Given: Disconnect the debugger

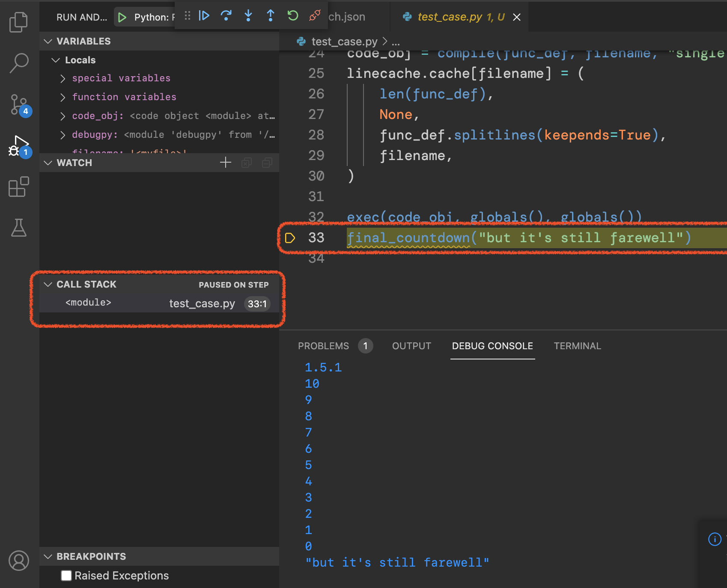Looking at the screenshot, I should coord(314,16).
